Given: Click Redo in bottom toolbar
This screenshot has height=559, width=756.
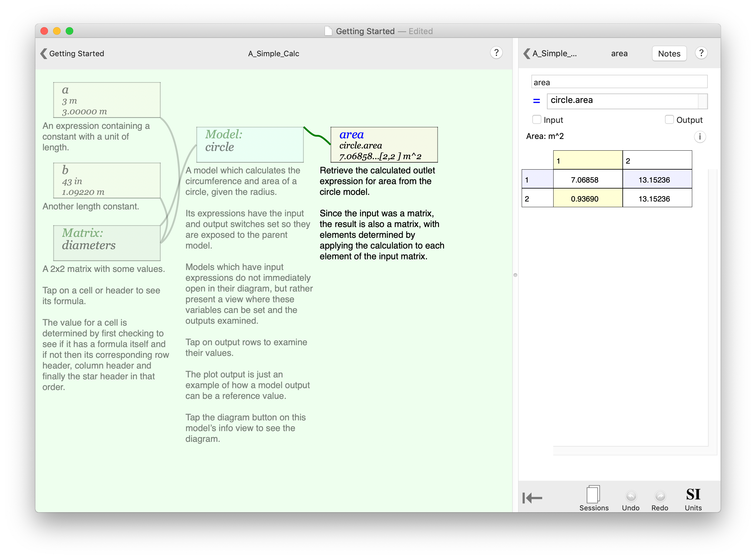Looking at the screenshot, I should point(660,500).
